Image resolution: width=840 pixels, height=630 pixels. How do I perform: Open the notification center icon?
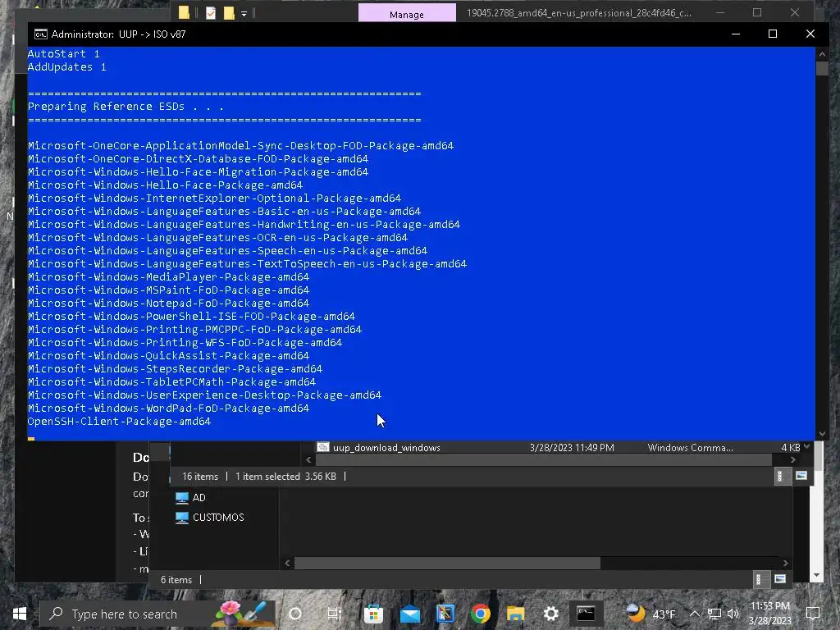[x=813, y=614]
